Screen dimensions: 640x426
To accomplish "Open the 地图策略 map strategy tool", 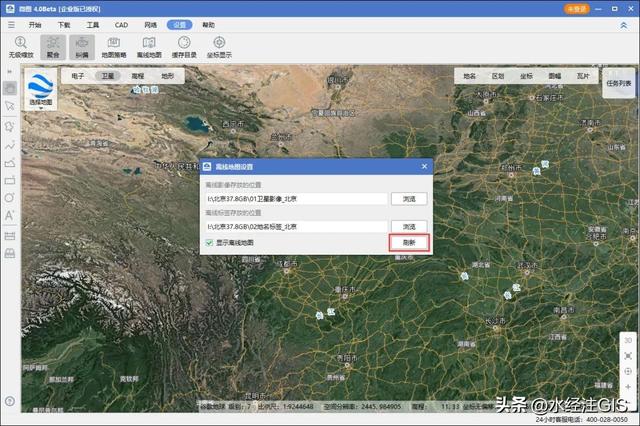I will pos(113,47).
